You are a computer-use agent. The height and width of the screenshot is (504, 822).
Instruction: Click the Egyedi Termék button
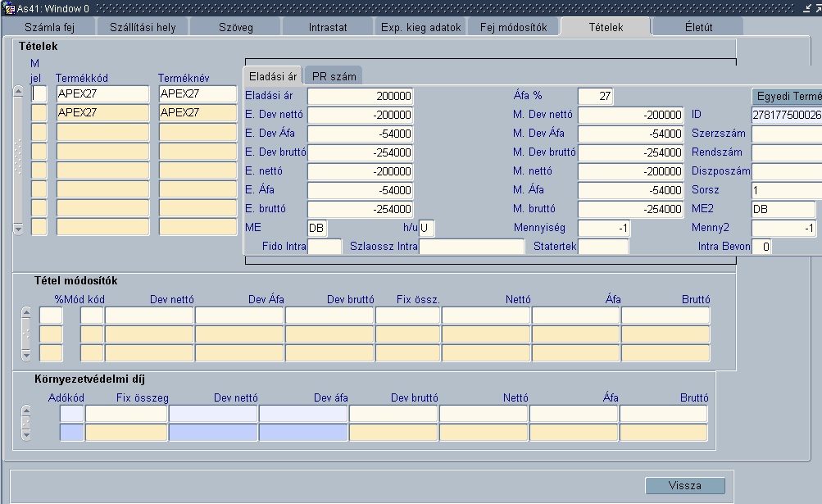point(788,97)
